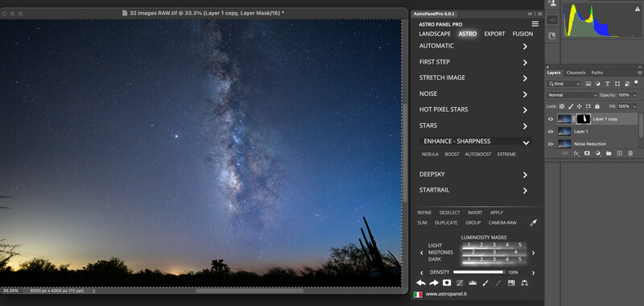Open the Opacity value dropdown arrow
This screenshot has height=306, width=644.
pyautogui.click(x=634, y=95)
